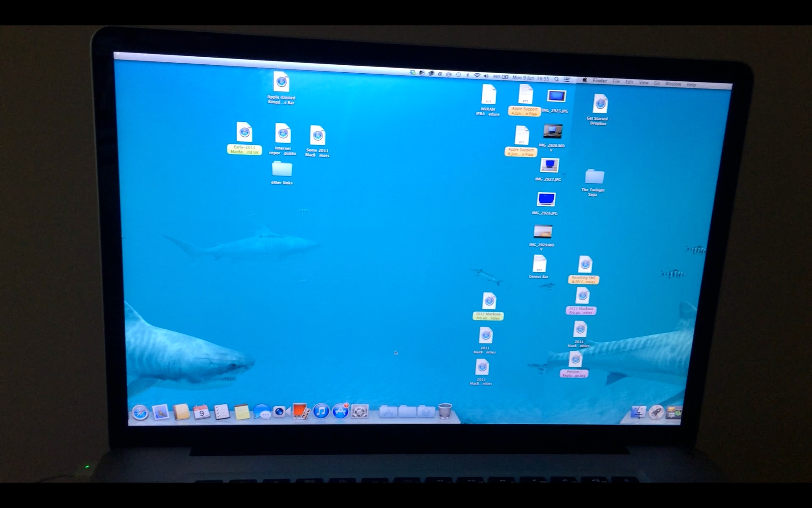Open the Calendar icon showing 9

tap(202, 412)
